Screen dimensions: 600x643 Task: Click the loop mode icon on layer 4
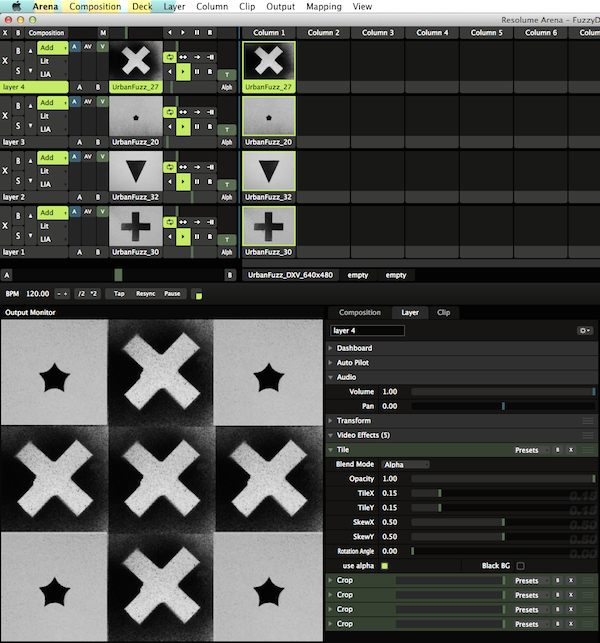click(x=170, y=58)
